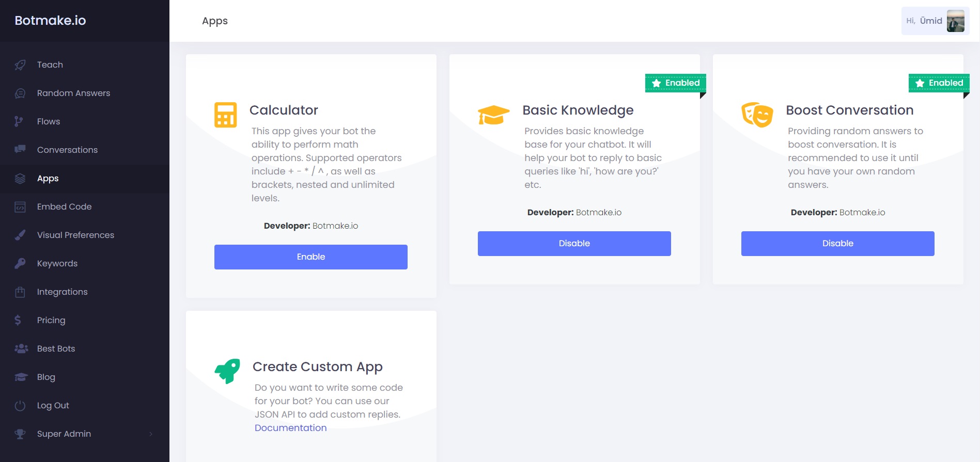The width and height of the screenshot is (980, 462).
Task: Open Visual Preferences menu item
Action: (75, 235)
